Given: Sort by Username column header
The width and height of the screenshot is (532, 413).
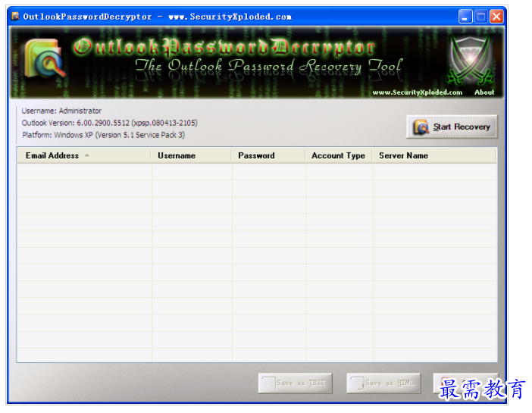Looking at the screenshot, I should 191,155.
